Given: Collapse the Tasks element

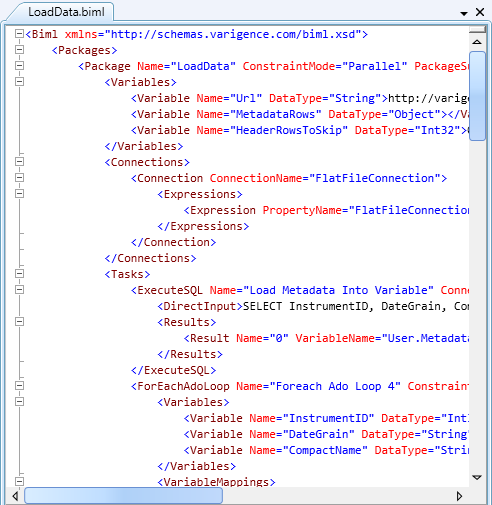Looking at the screenshot, I should (x=20, y=274).
